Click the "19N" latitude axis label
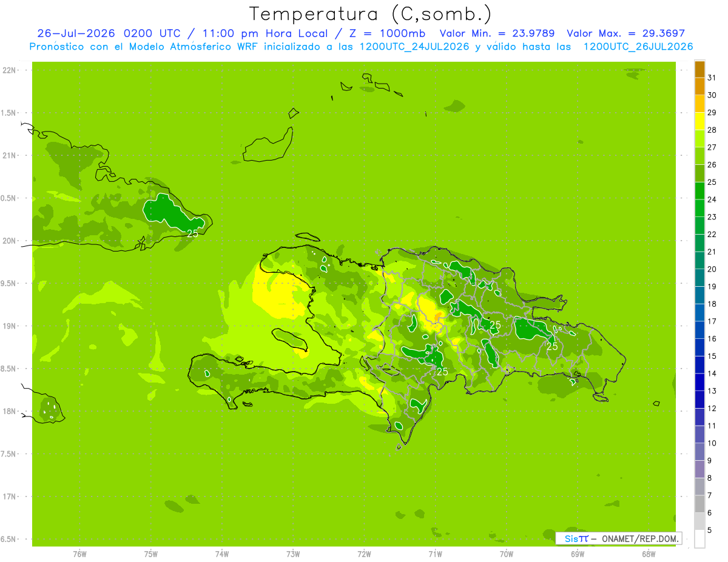This screenshot has height=562, width=728. tap(10, 326)
